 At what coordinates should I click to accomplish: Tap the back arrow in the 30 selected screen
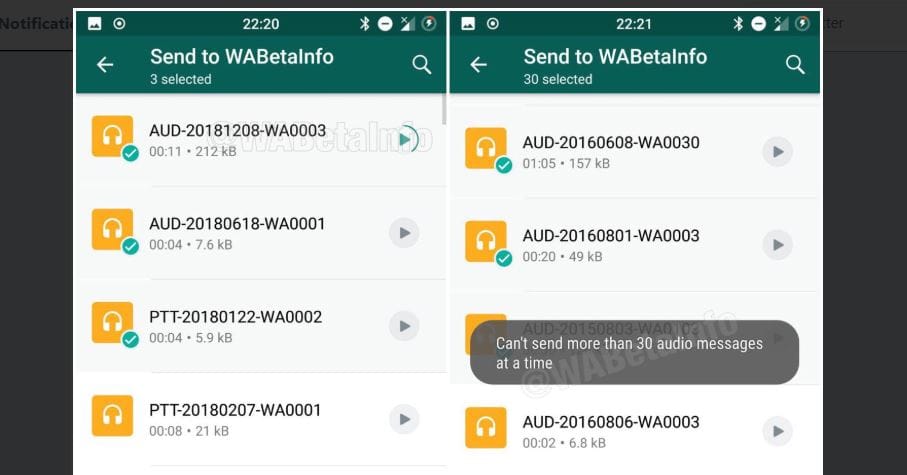click(478, 64)
